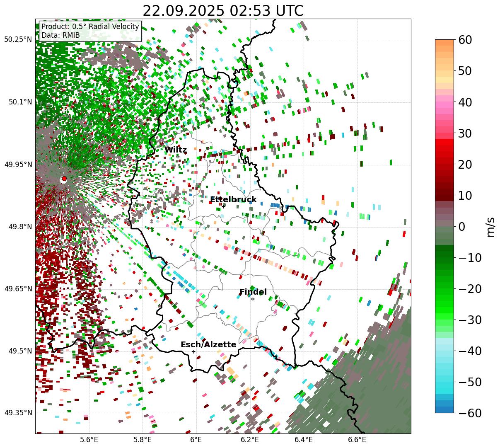Click the Ettelbruck location cross marker
Image resolution: width=500 pixels, height=448 pixels.
[223, 206]
